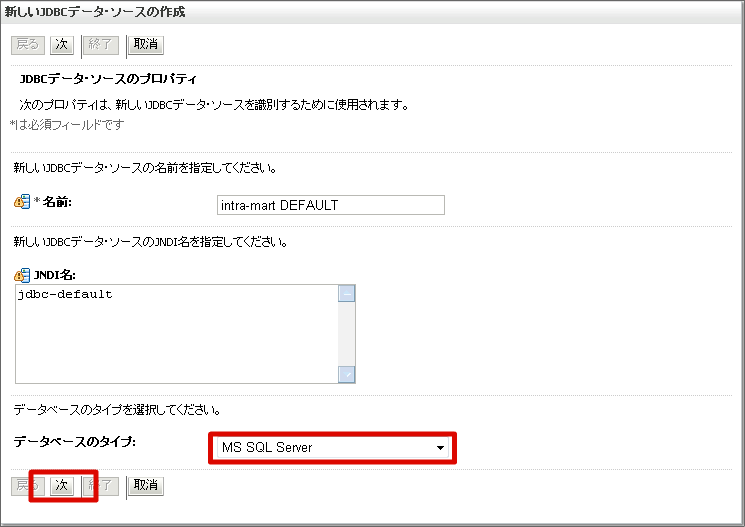Viewport: 745px width, 527px height.
Task: Focus the 名前 field containing intra-mart DEFAULT
Action: (x=331, y=205)
